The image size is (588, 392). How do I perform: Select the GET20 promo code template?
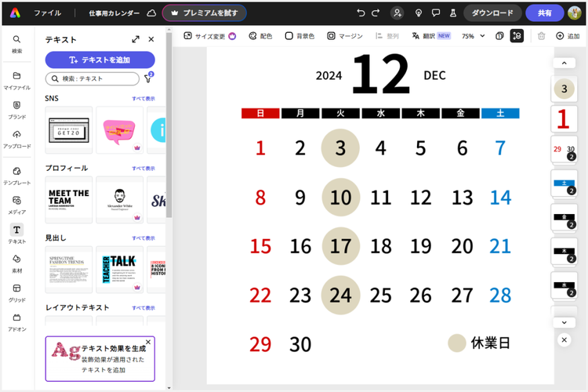point(69,130)
